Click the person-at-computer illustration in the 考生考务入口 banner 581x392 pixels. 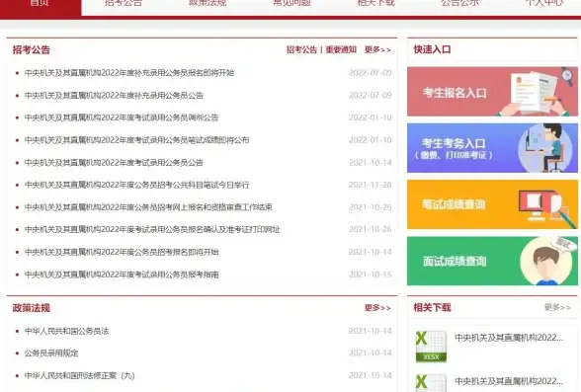point(545,148)
